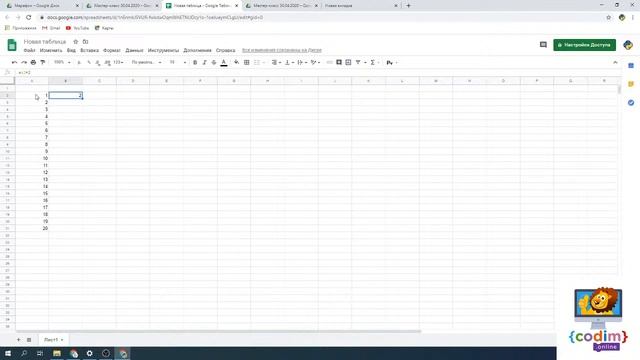640x360 pixels.
Task: Open the Tasks side panel icon
Action: pyautogui.click(x=631, y=102)
